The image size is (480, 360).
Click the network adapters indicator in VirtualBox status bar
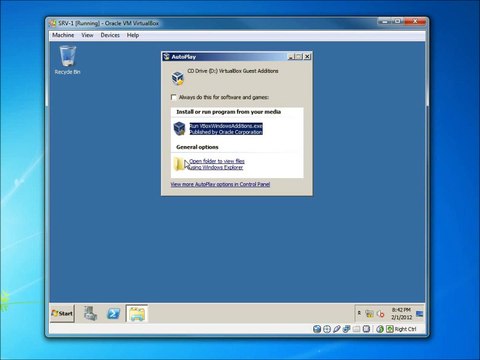(347, 329)
